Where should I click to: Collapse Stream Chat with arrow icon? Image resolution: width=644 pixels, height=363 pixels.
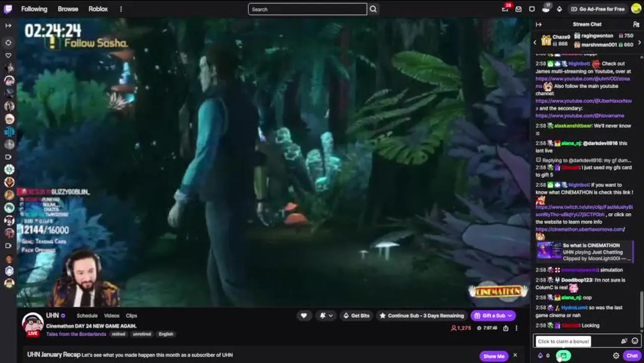click(539, 24)
